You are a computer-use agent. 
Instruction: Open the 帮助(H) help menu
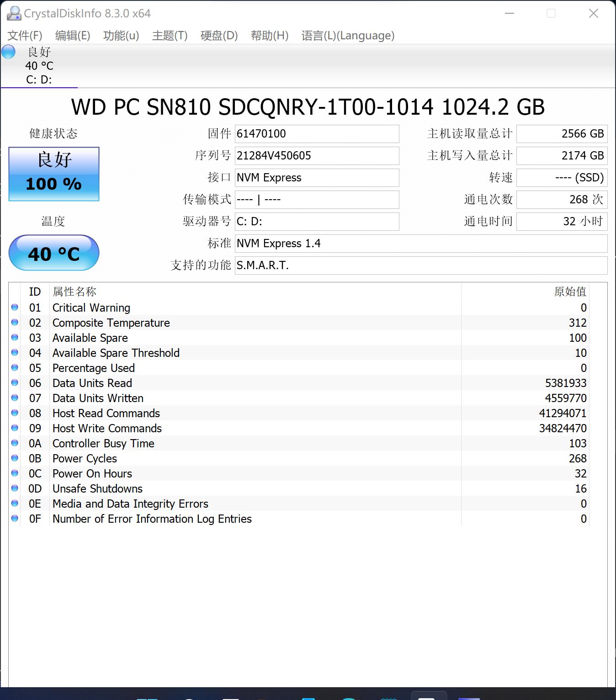[x=269, y=35]
